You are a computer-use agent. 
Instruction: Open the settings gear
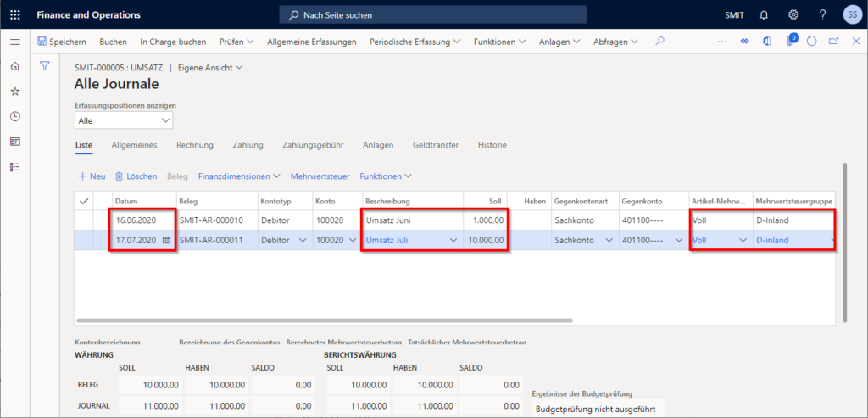pos(793,15)
